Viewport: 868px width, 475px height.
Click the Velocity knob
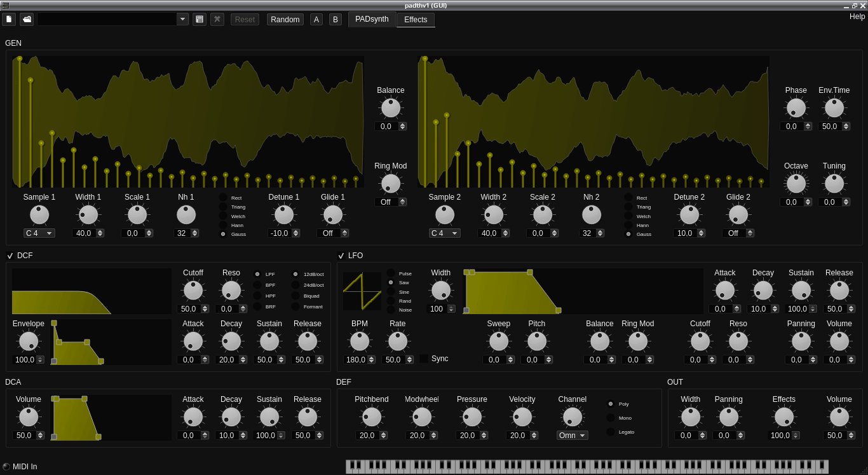(x=522, y=417)
